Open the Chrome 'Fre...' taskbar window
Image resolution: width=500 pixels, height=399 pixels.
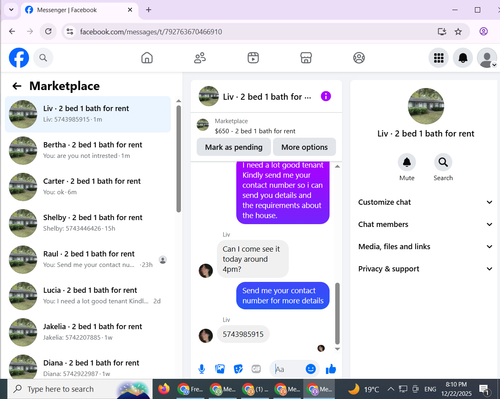(x=190, y=389)
